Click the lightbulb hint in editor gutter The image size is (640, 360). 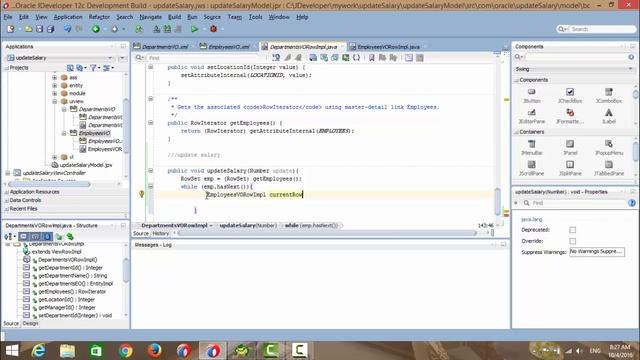coord(142,194)
